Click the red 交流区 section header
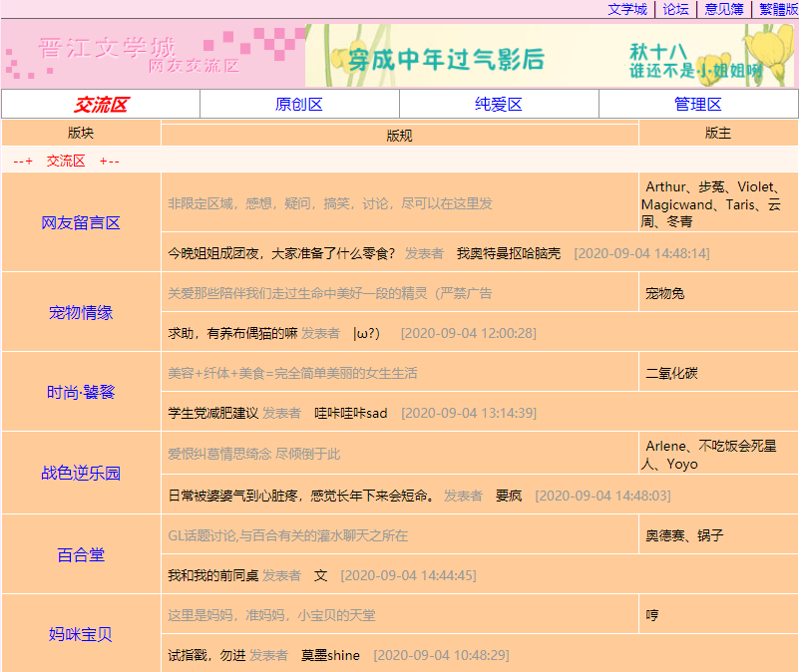The image size is (799, 672). coord(66,161)
